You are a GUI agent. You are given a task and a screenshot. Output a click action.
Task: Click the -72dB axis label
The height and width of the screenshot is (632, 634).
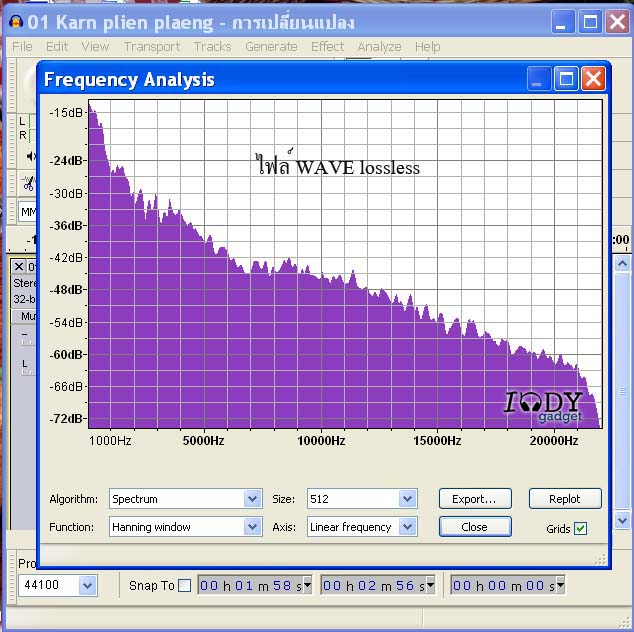tap(66, 418)
